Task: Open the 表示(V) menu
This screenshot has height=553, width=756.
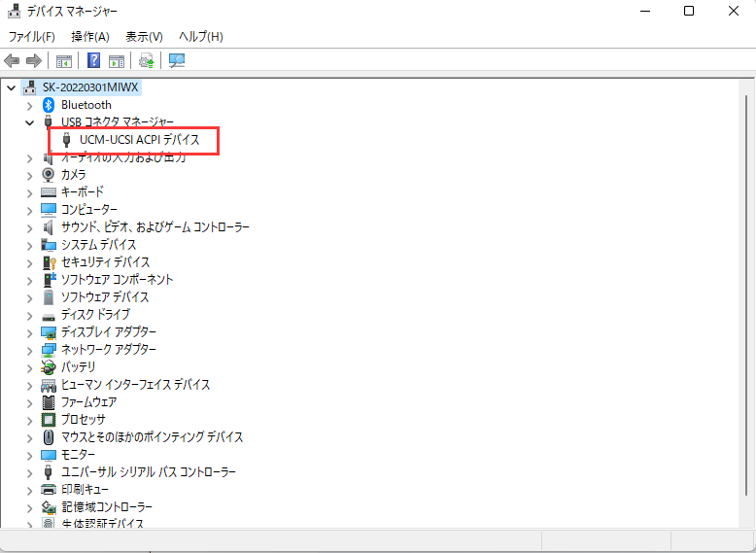Action: pyautogui.click(x=144, y=37)
